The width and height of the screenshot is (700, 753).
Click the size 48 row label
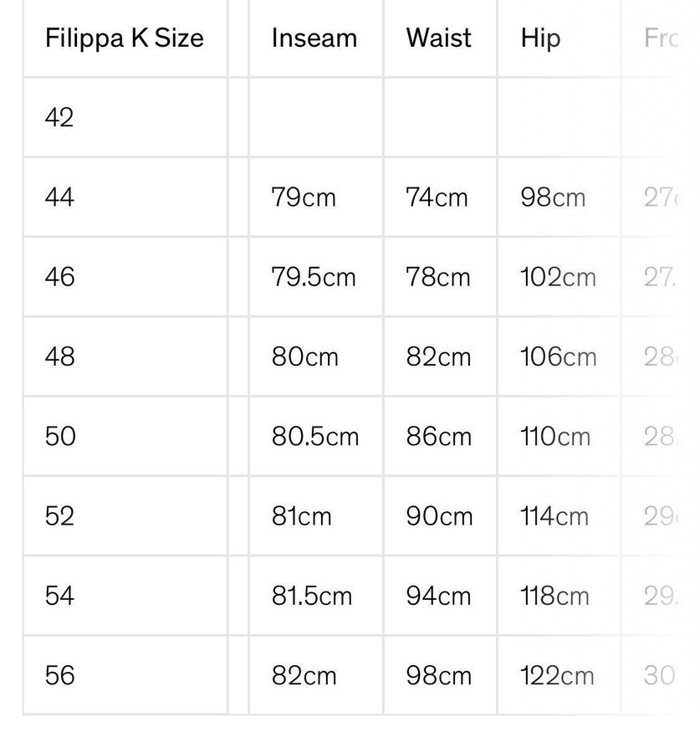pos(59,357)
